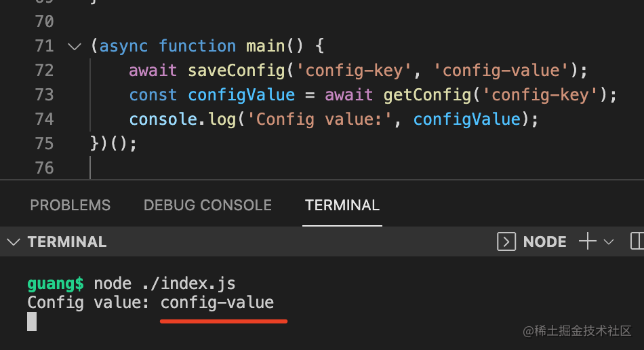Click line number 74 in gutter
Image resolution: width=644 pixels, height=350 pixels.
(x=44, y=119)
